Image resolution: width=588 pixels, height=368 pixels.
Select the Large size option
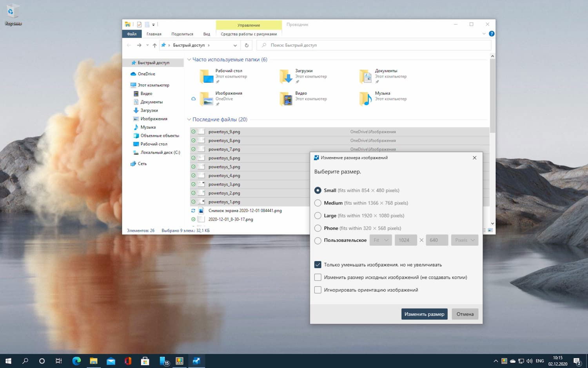click(318, 215)
